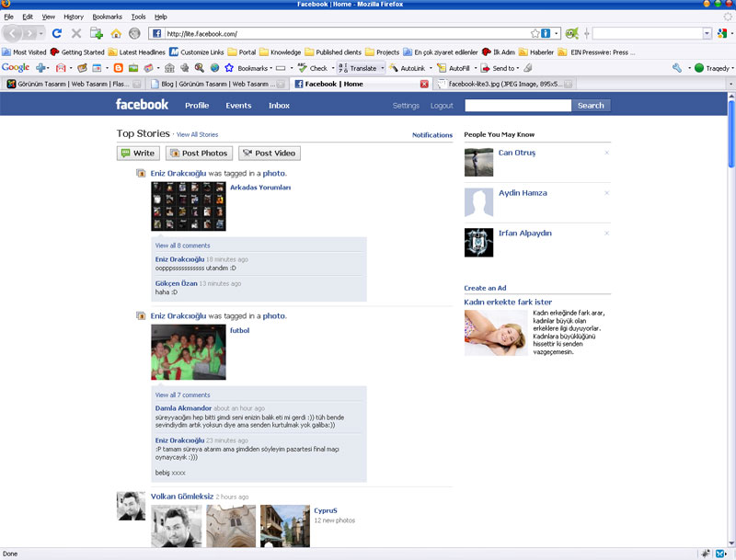Screen dimensions: 736x560
Task: Click the View All Stories link
Action: click(x=197, y=134)
